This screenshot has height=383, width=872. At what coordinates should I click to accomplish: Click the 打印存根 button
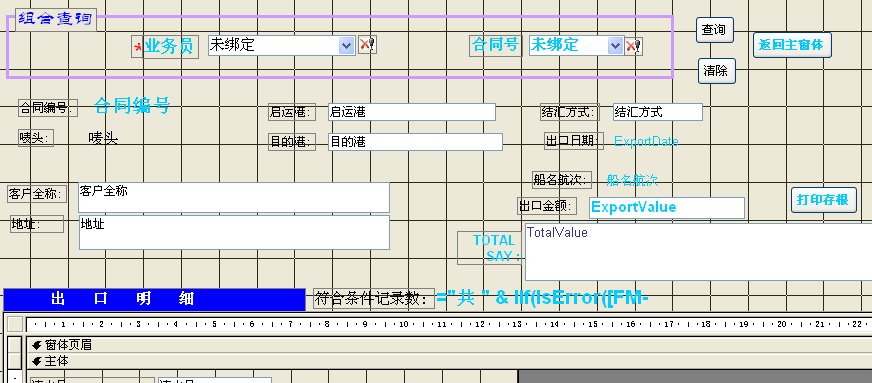coord(824,200)
